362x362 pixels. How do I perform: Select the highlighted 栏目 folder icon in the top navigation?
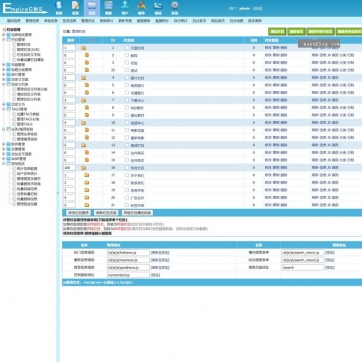pyautogui.click(x=92, y=6)
